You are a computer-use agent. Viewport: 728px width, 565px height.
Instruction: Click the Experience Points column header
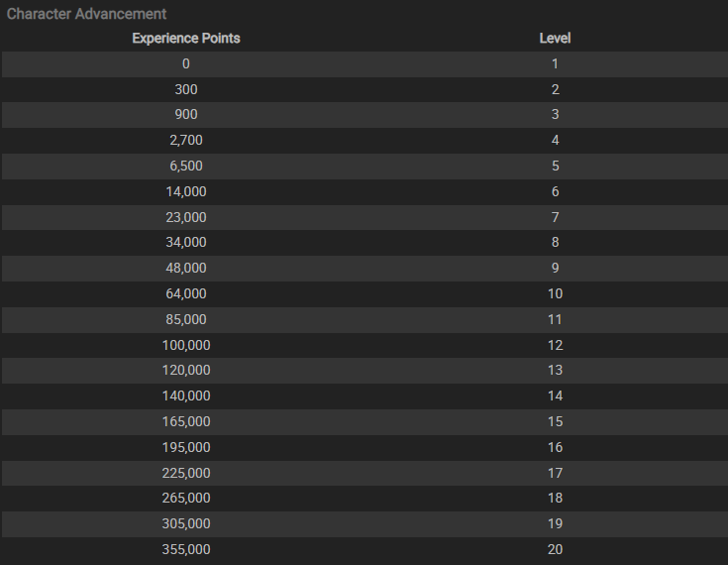point(186,39)
